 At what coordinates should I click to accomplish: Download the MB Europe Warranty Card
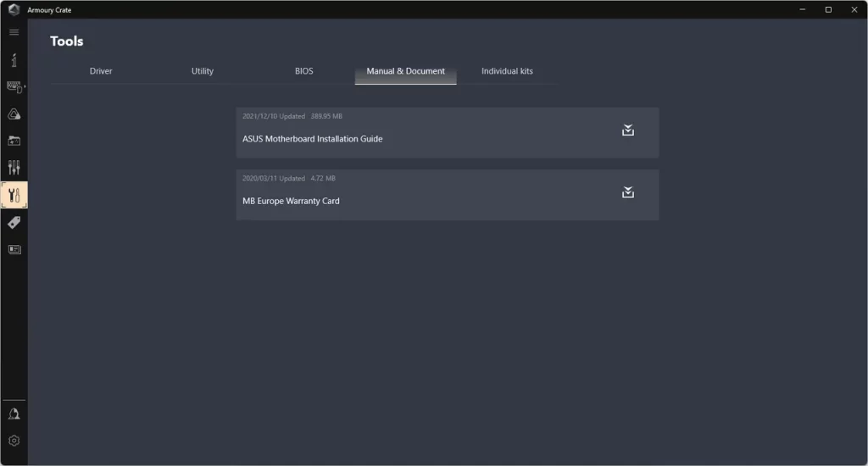[x=628, y=192]
